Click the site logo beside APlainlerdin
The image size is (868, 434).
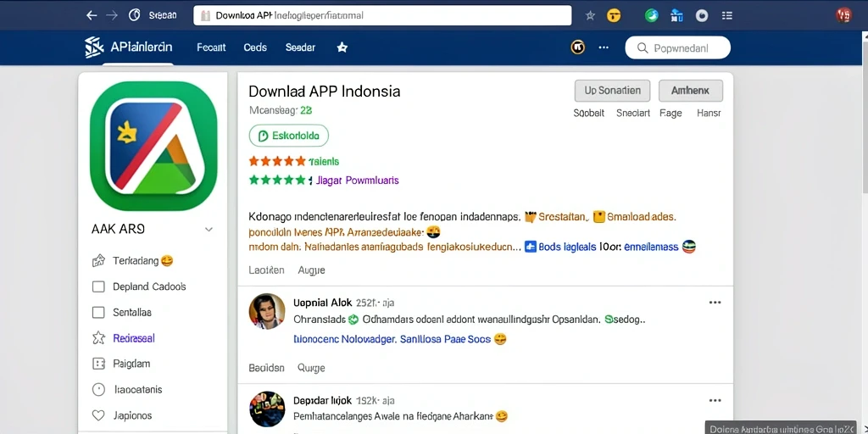pos(94,47)
